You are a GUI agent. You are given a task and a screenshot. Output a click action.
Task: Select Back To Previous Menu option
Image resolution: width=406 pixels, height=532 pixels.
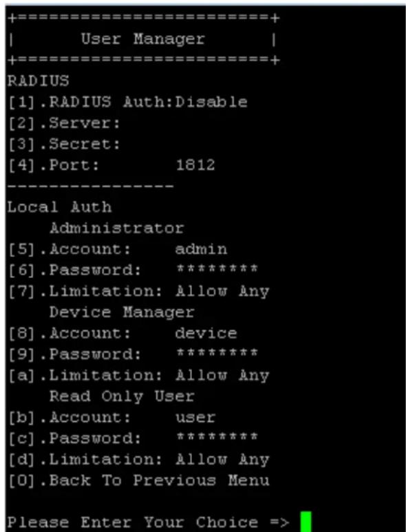click(138, 481)
